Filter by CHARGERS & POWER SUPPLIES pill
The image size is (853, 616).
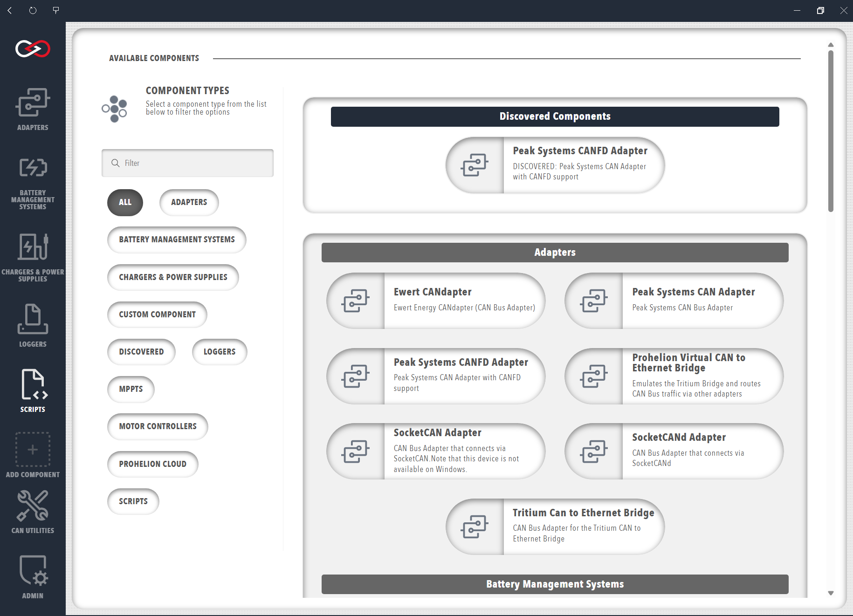click(173, 277)
